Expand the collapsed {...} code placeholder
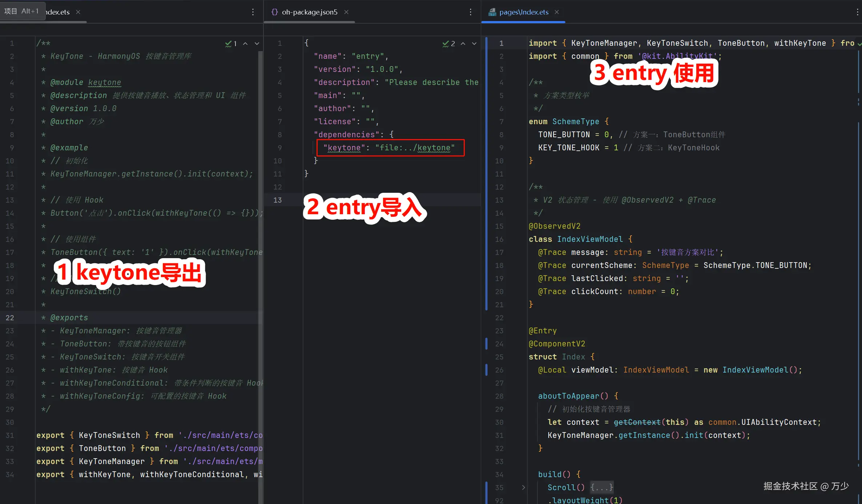The image size is (862, 504). click(x=601, y=487)
